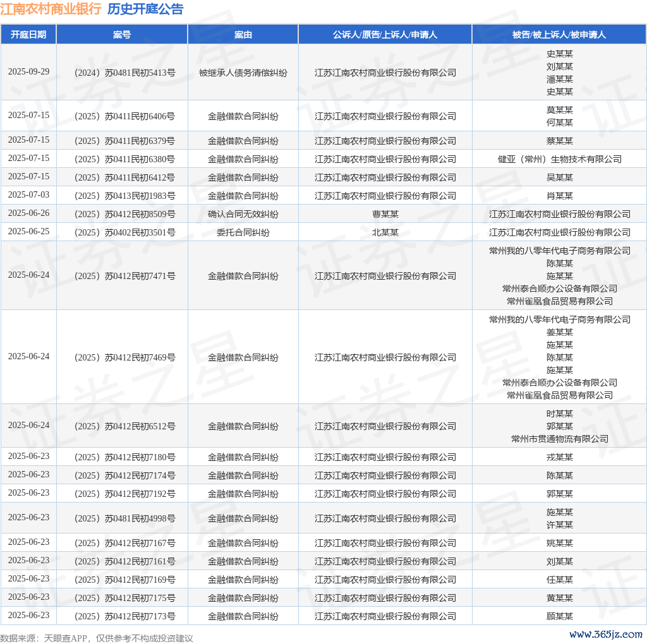647x644 pixels.
Task: Click the date 2025-06-26
Action: point(28,213)
